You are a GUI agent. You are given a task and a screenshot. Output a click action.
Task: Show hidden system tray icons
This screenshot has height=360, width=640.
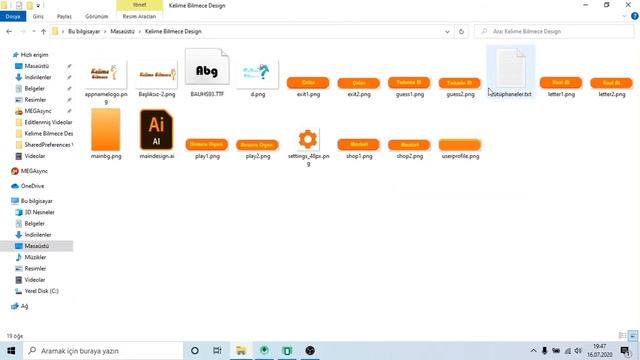pyautogui.click(x=533, y=351)
